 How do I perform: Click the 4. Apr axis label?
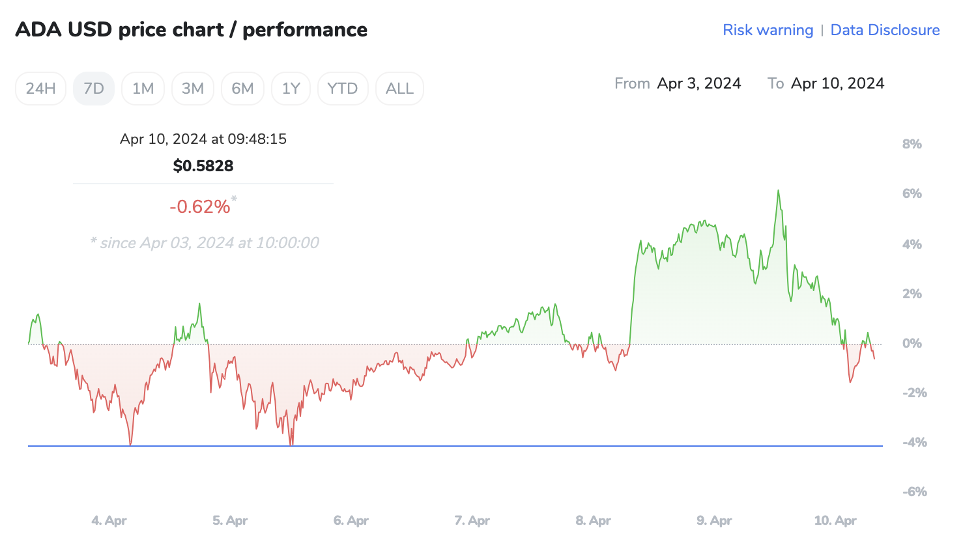point(109,520)
